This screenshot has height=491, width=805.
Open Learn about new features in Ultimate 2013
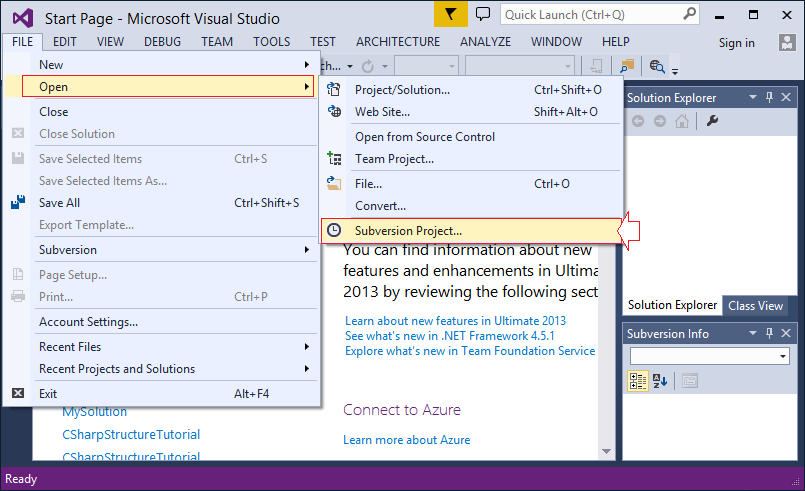click(455, 321)
